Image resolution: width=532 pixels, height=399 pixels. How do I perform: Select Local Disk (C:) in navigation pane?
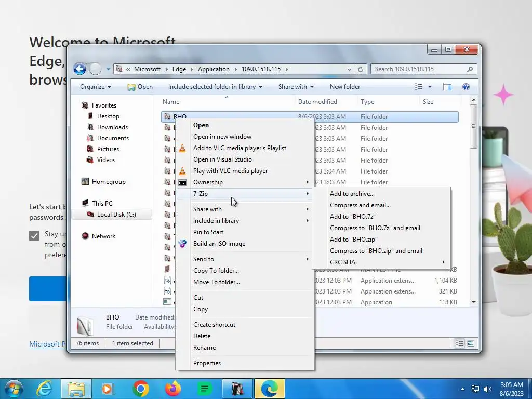click(112, 215)
